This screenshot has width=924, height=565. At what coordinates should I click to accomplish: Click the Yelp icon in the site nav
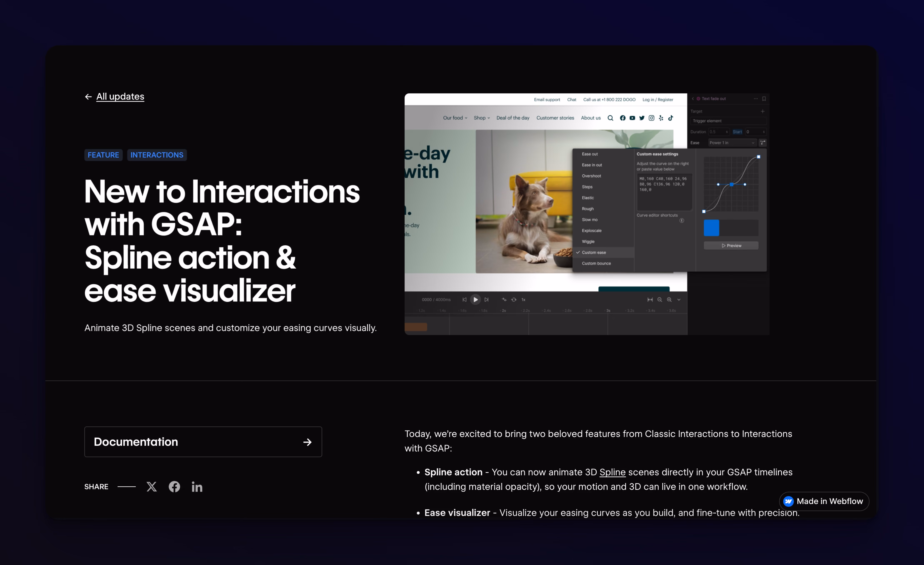(661, 118)
